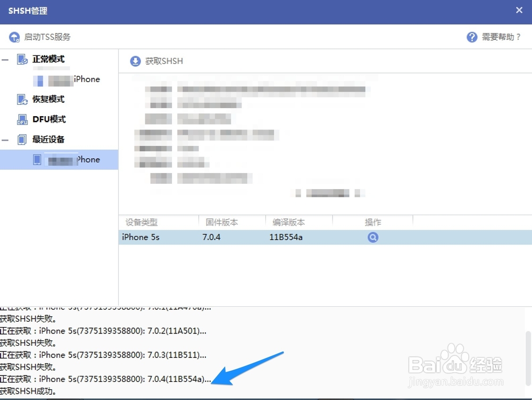Select the 恢复模式 tree entry
Viewport: 532px width, 400px height.
pos(48,99)
